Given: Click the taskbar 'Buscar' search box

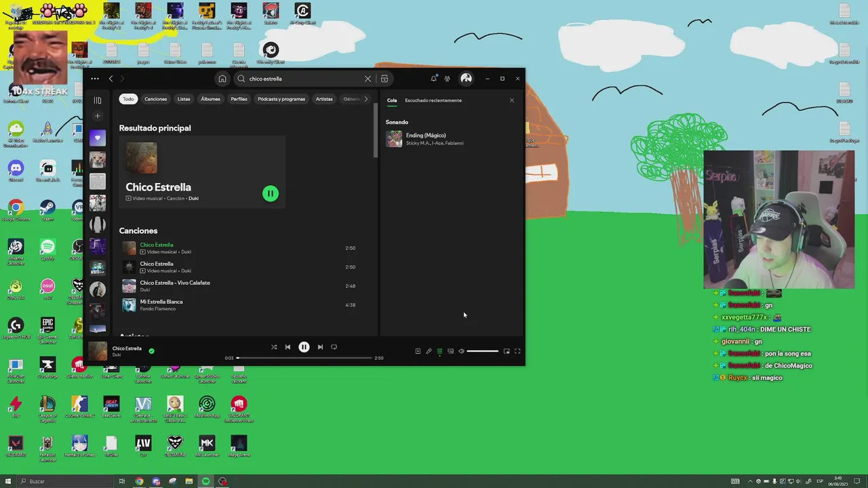Looking at the screenshot, I should pos(64,481).
